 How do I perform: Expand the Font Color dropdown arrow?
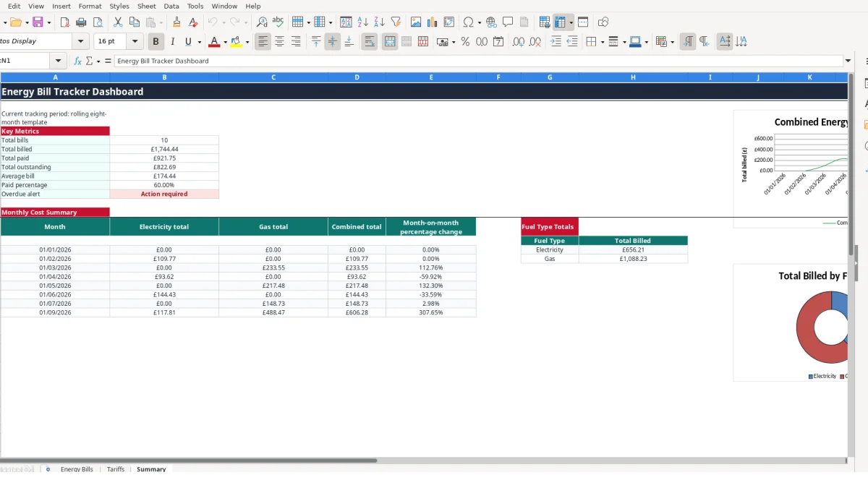coord(225,42)
